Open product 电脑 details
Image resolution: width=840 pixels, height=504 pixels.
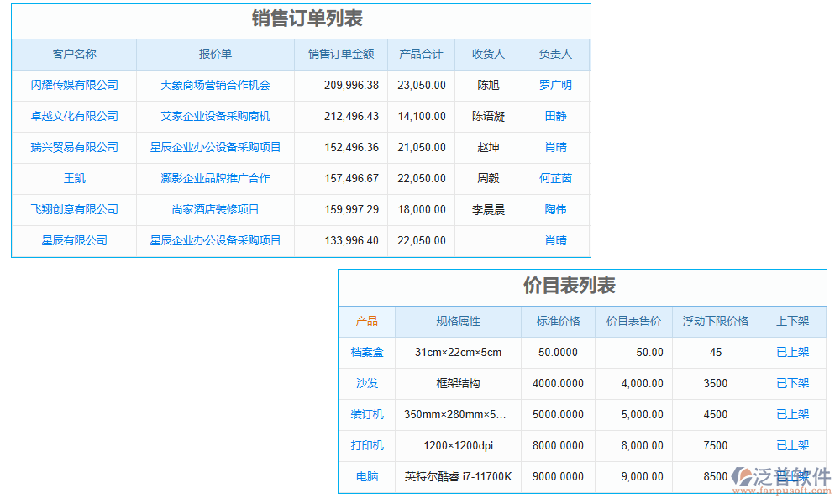point(366,476)
